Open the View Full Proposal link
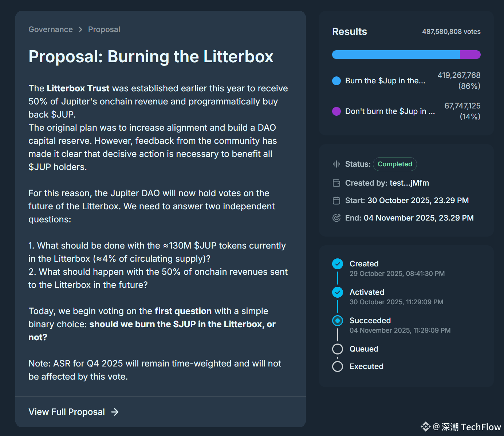Image resolution: width=504 pixels, height=436 pixels. (67, 412)
